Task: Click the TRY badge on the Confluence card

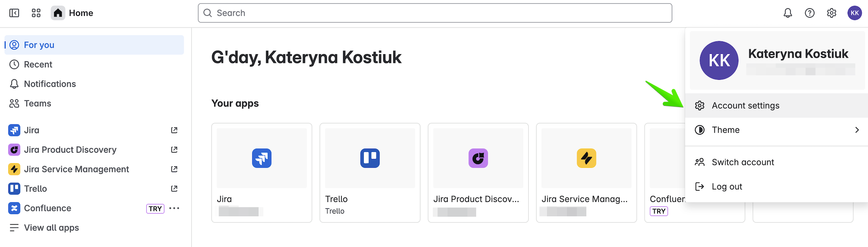Action: point(659,212)
